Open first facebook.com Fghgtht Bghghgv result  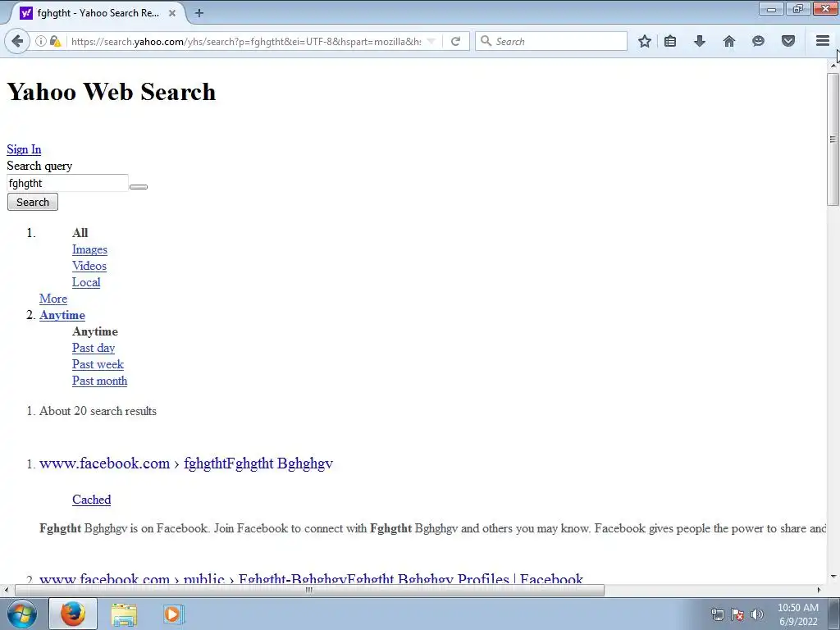(186, 463)
